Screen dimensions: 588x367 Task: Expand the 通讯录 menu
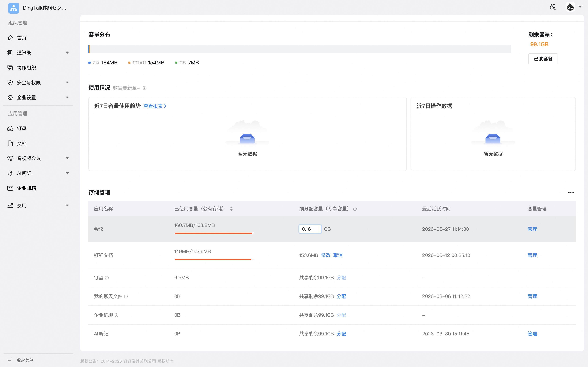(x=38, y=53)
